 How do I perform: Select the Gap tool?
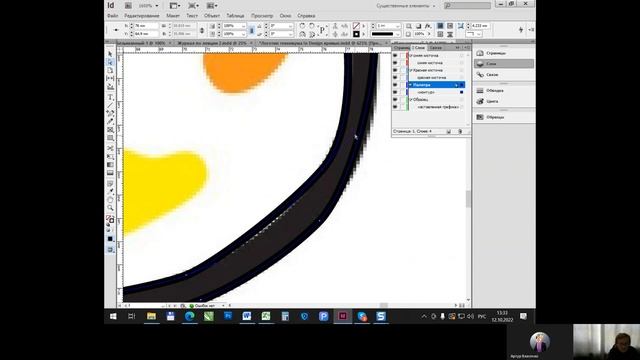click(x=110, y=78)
